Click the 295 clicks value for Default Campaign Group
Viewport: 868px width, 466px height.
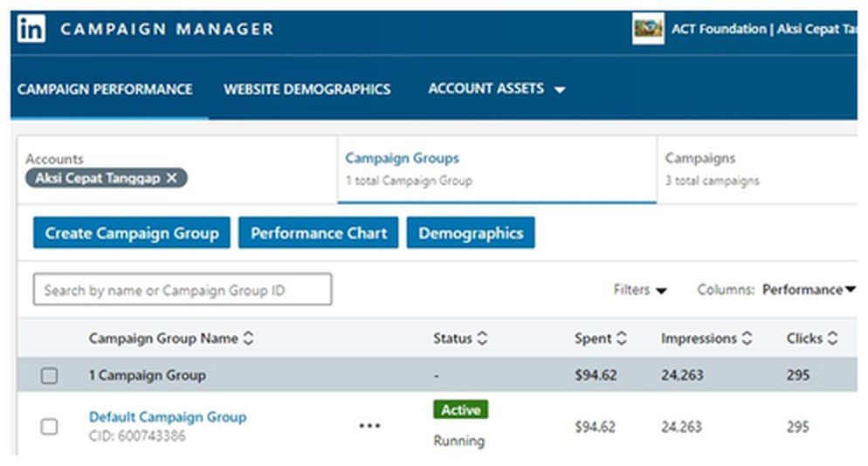pyautogui.click(x=798, y=427)
